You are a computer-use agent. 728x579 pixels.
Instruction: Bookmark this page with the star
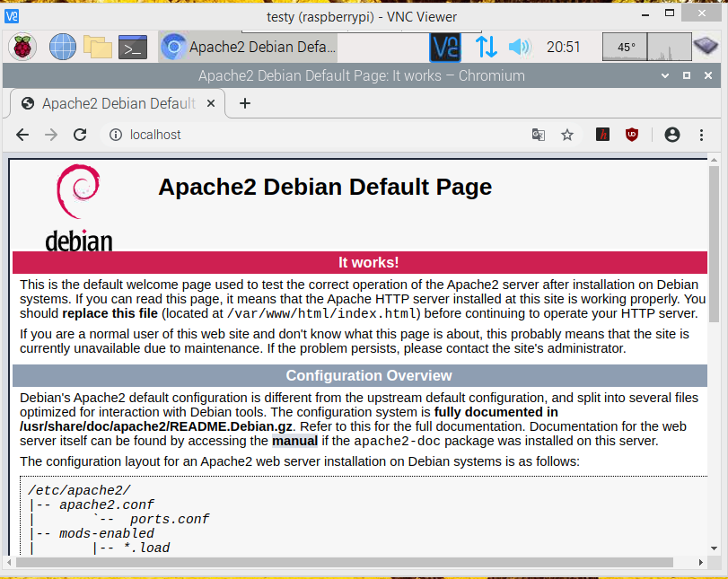point(567,135)
